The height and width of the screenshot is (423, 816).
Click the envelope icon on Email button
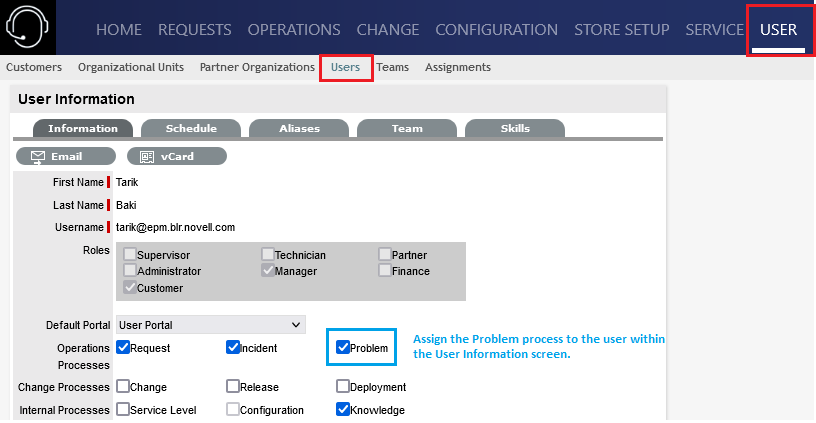[x=38, y=157]
